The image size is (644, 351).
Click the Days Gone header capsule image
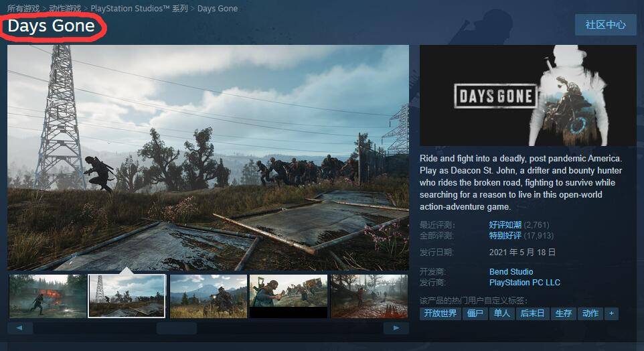[x=528, y=96]
